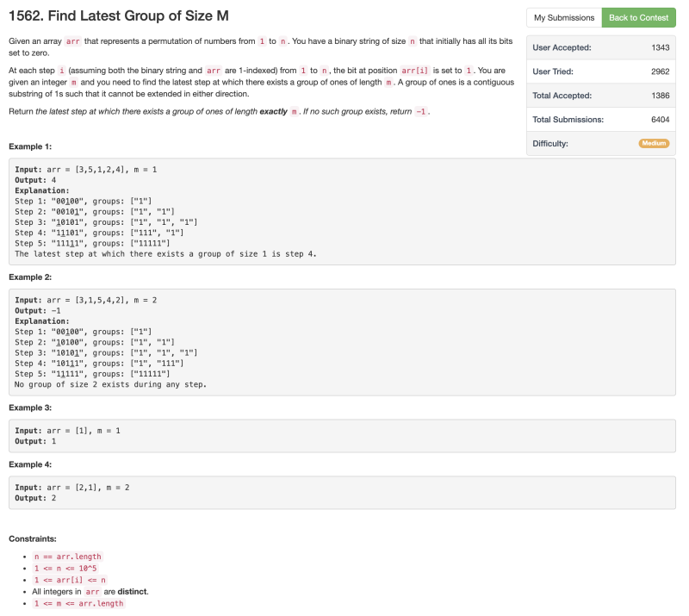Click the '1 <= n <= 10^5' constraint
The width and height of the screenshot is (689, 616).
(66, 569)
